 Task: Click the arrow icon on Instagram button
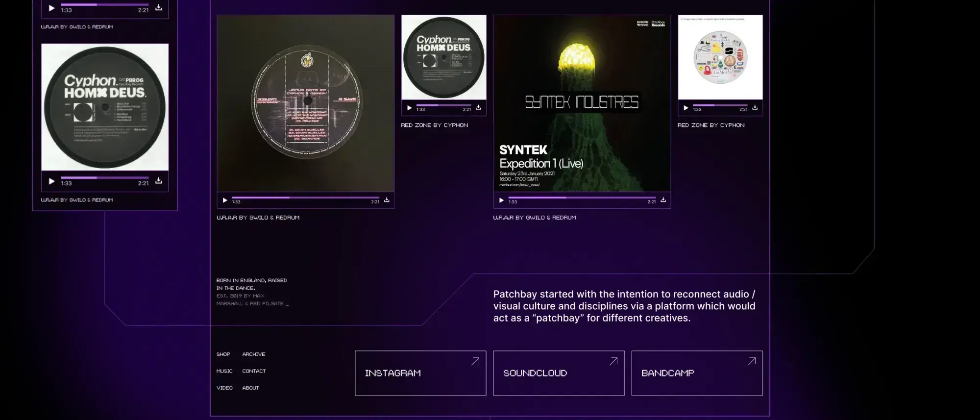click(475, 361)
